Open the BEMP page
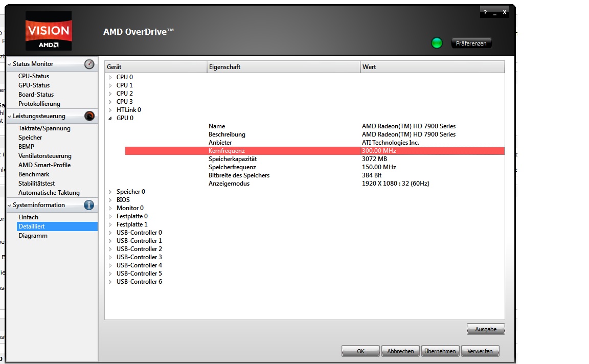The height and width of the screenshot is (364, 589). (x=26, y=147)
